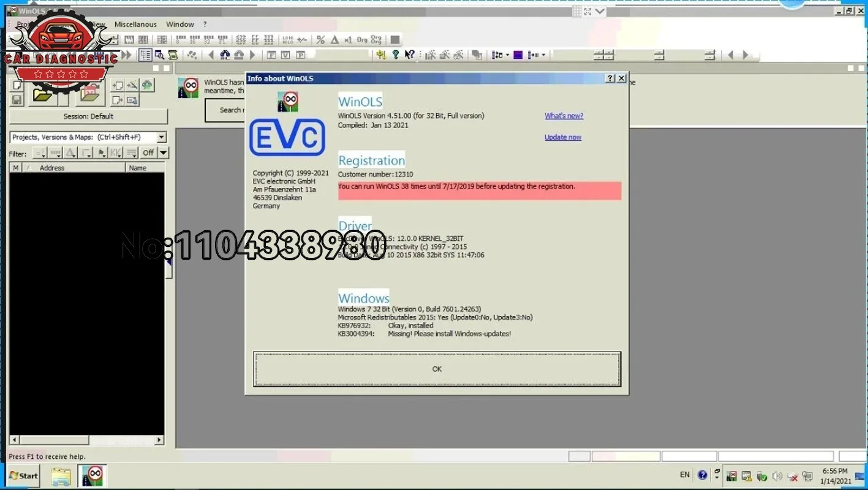
Task: Open the ? help menu
Action: pyautogui.click(x=205, y=24)
